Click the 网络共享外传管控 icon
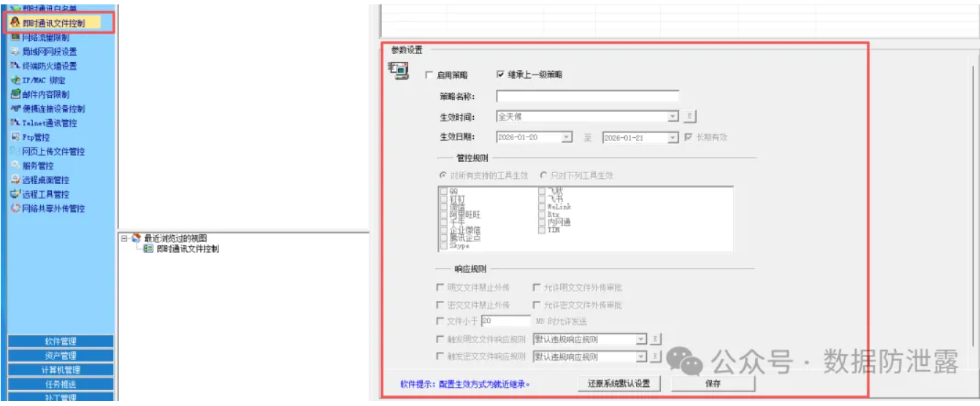The image size is (980, 406). point(15,208)
